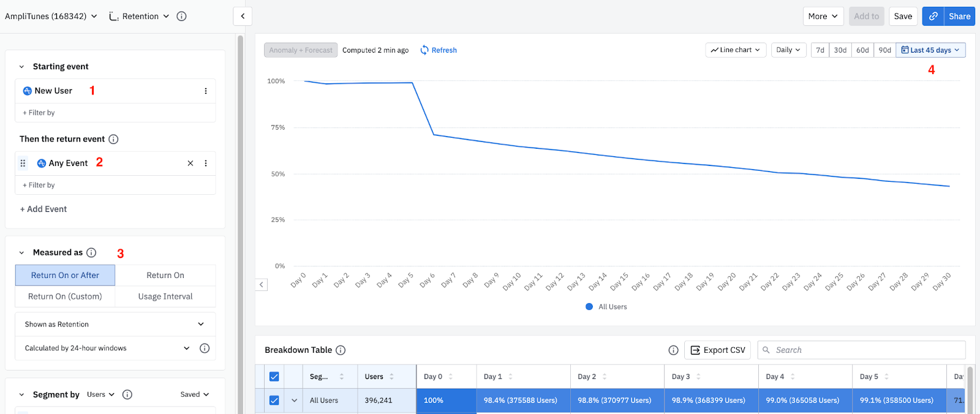Toggle the header checkbox in Breakdown Table
980x414 pixels.
[x=274, y=377]
